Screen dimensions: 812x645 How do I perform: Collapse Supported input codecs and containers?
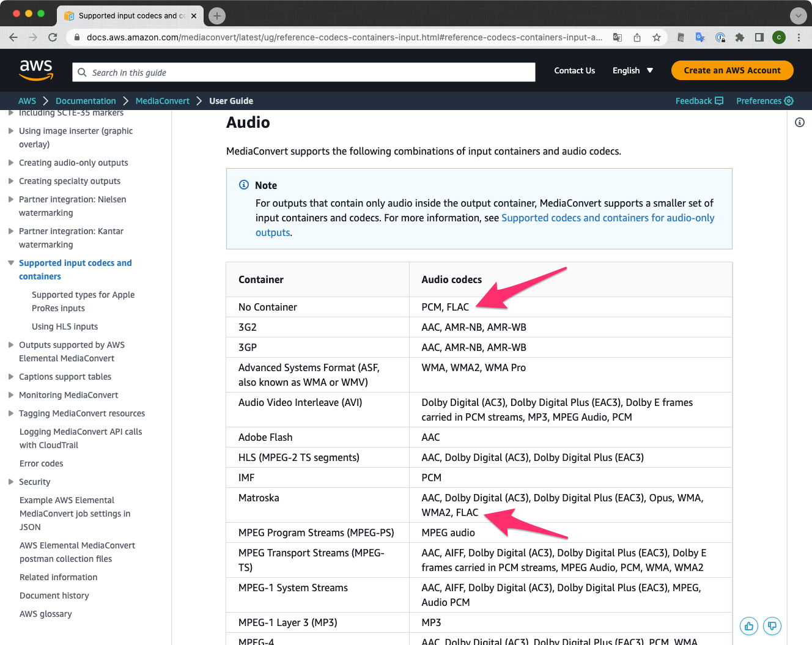pyautogui.click(x=11, y=263)
